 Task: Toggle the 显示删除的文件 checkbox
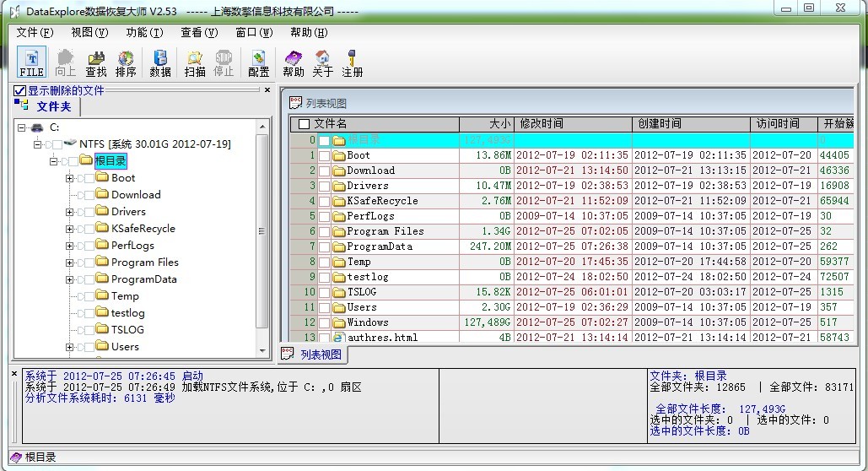coord(19,90)
